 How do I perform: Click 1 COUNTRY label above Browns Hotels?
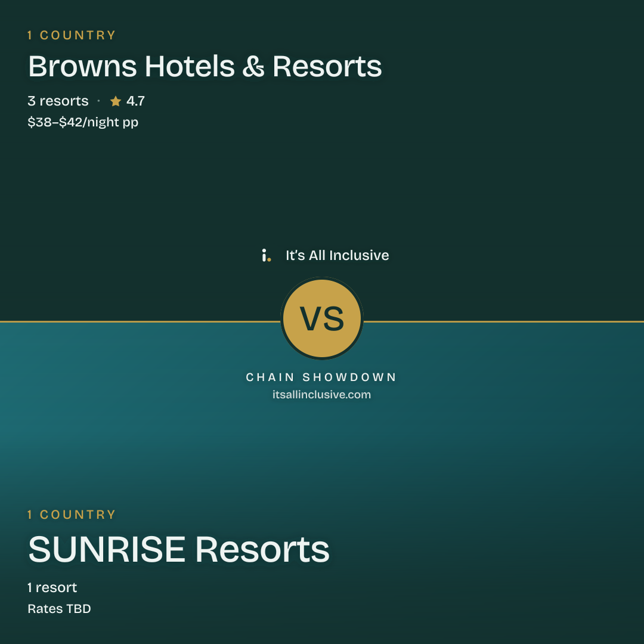click(72, 35)
